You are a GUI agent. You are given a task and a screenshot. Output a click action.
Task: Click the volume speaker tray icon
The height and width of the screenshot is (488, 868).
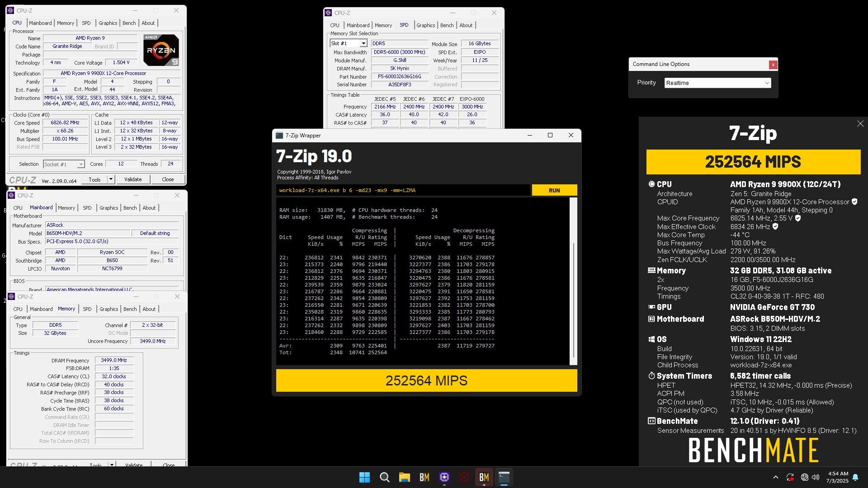816,477
